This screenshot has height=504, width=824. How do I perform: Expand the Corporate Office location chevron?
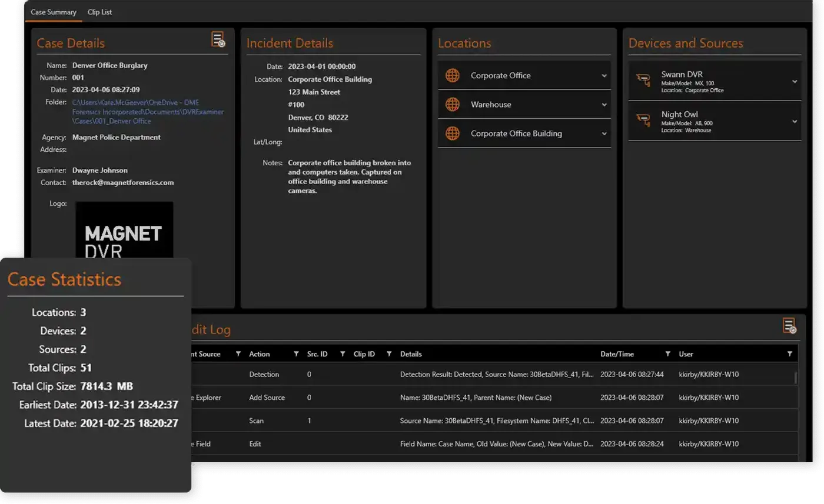coord(604,75)
